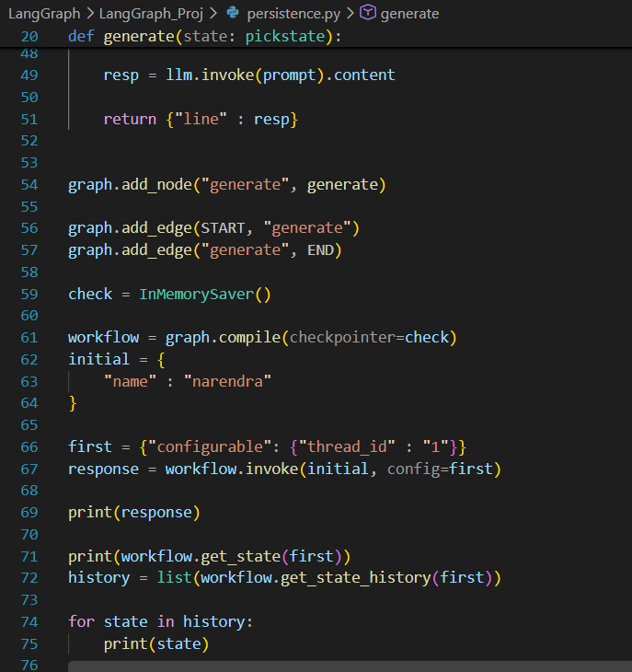
Task: Click add_node on line 54
Action: coord(156,185)
